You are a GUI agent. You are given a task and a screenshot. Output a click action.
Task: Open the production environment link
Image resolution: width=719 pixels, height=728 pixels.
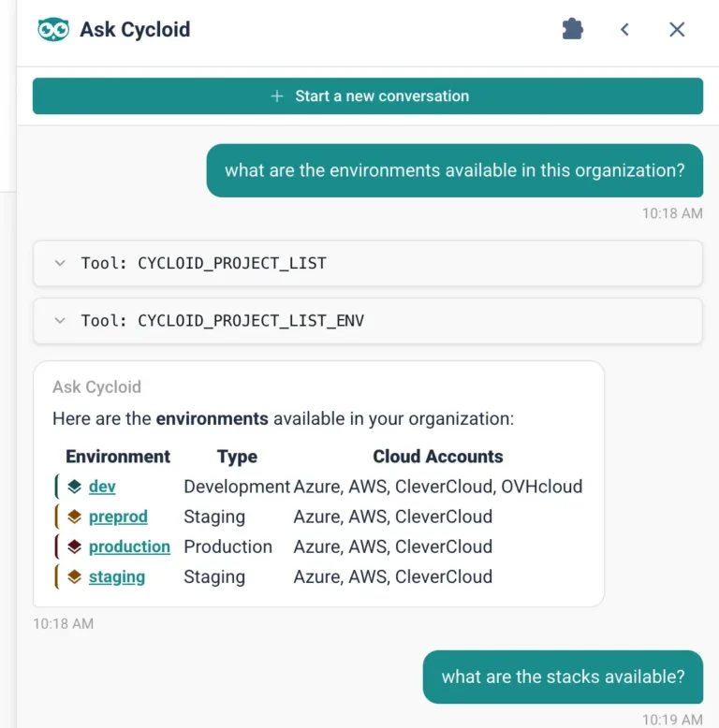(129, 546)
